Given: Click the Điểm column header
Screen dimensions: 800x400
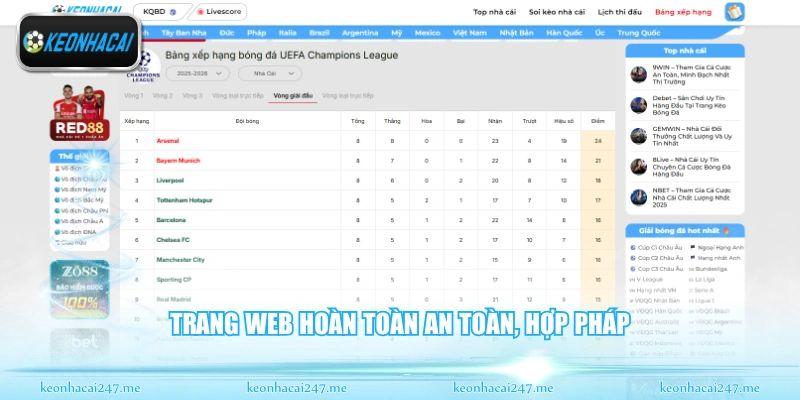Looking at the screenshot, I should tap(597, 121).
